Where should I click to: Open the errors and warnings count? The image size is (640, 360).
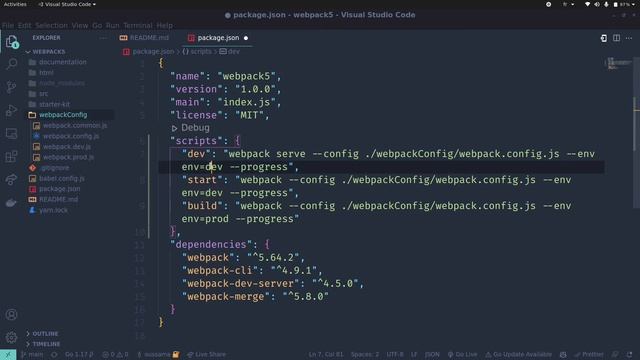[x=115, y=355]
